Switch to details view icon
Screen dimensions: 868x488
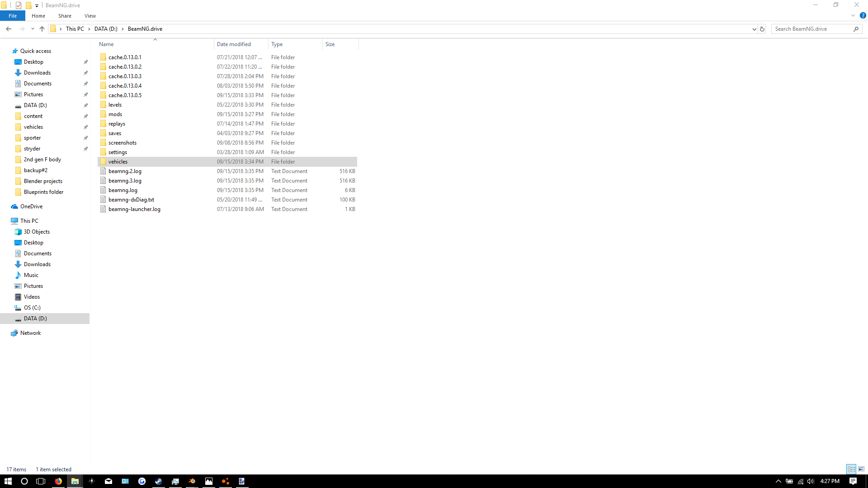(851, 469)
